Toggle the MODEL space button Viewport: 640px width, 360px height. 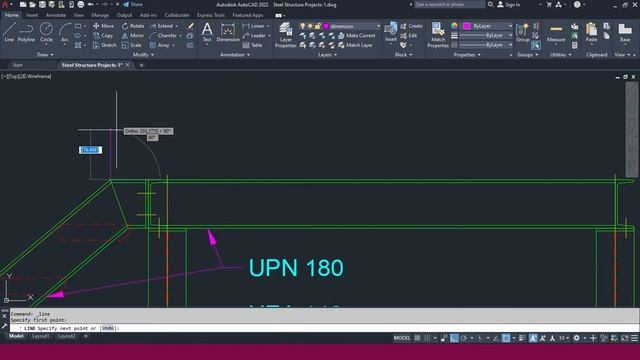(x=402, y=338)
